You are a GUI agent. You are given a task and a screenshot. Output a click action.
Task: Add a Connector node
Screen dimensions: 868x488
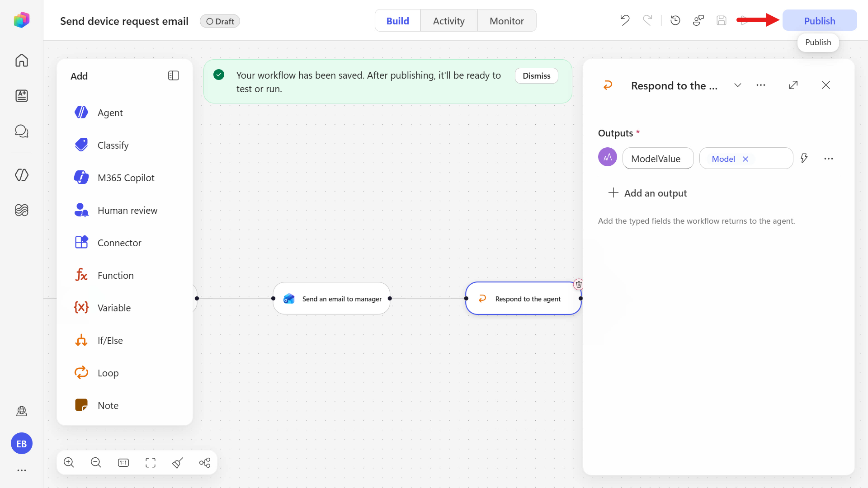125,243
